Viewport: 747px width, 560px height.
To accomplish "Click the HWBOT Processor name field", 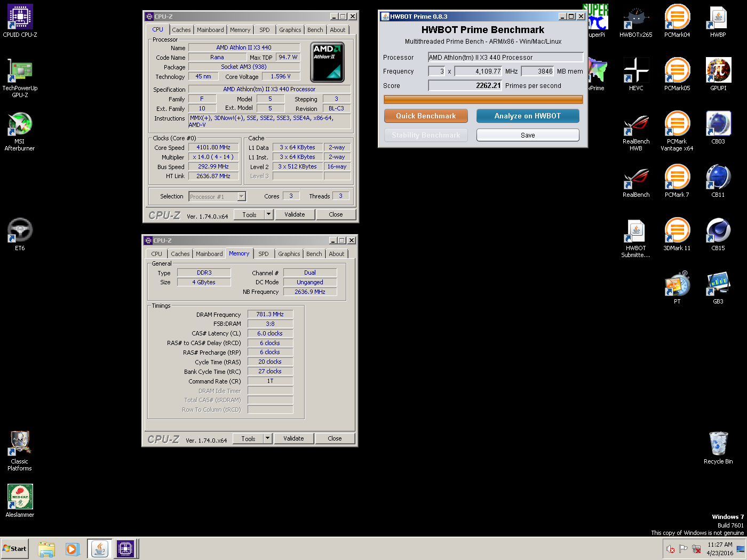I will tap(505, 57).
